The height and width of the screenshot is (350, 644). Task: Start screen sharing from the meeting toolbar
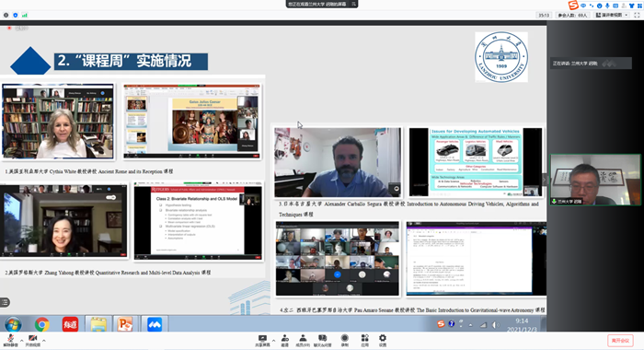pyautogui.click(x=262, y=340)
